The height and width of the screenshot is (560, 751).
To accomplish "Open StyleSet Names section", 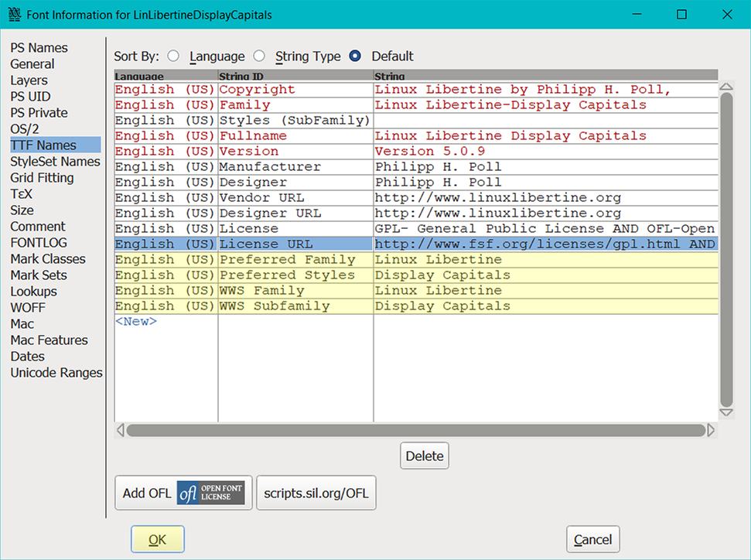I will point(55,162).
